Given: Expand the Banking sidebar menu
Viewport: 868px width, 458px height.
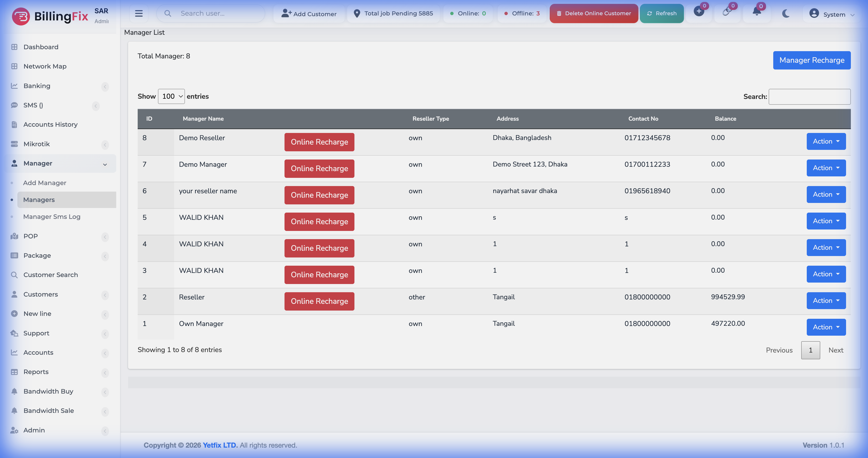Looking at the screenshot, I should click(37, 86).
